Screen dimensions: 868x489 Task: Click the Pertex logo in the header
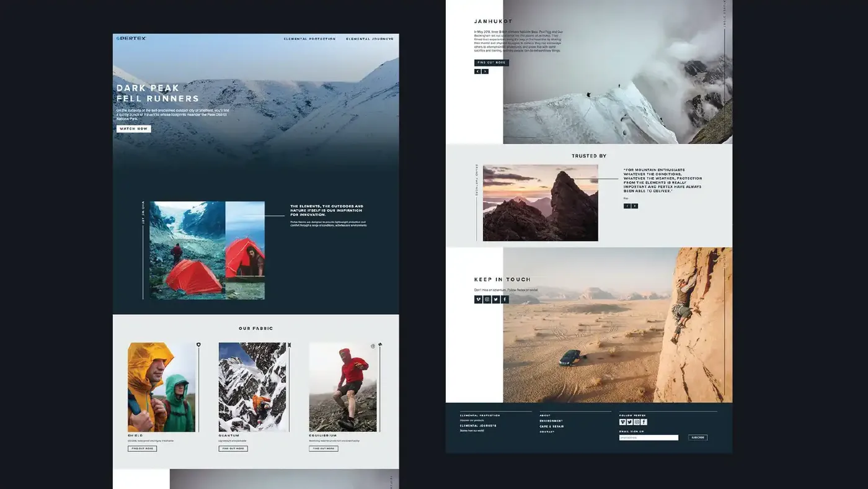click(131, 38)
